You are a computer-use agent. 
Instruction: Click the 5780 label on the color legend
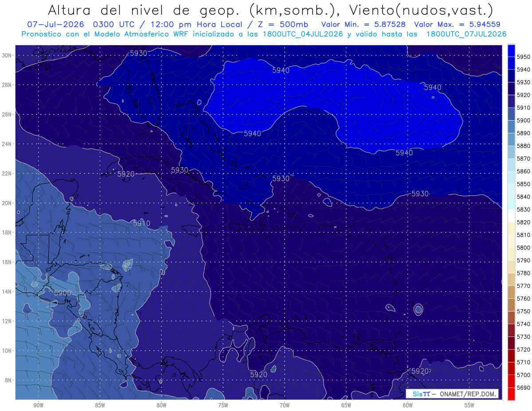click(524, 273)
